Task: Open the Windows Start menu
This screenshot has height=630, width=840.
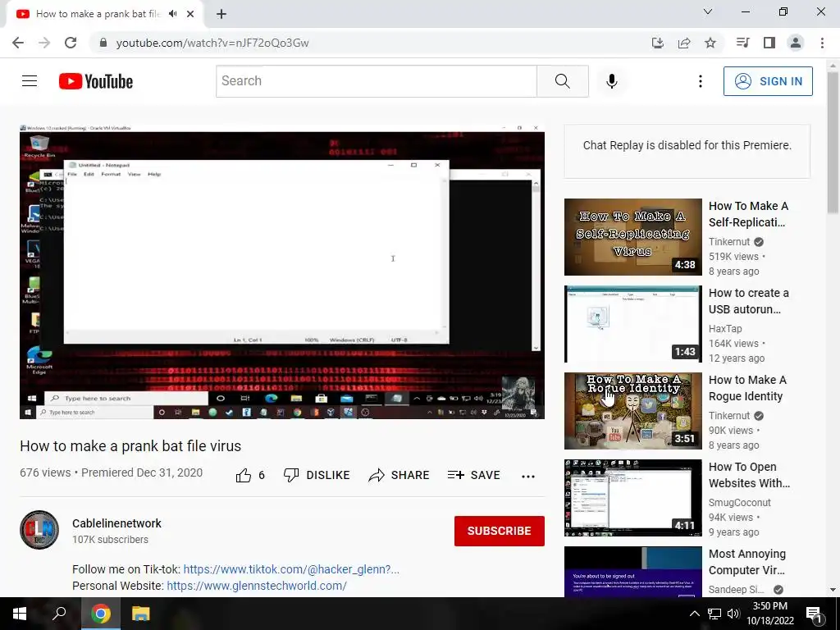Action: tap(20, 614)
